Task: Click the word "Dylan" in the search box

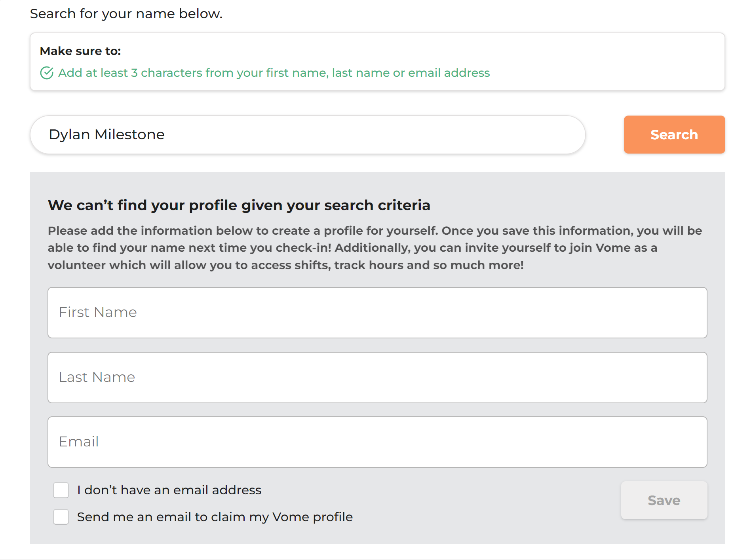Action: pos(69,135)
